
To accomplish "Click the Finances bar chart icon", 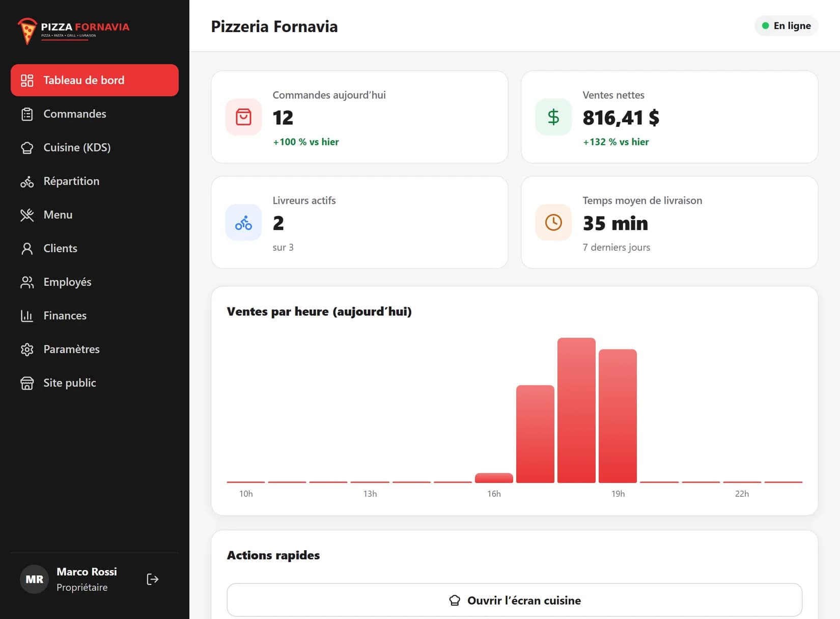I will pyautogui.click(x=27, y=316).
